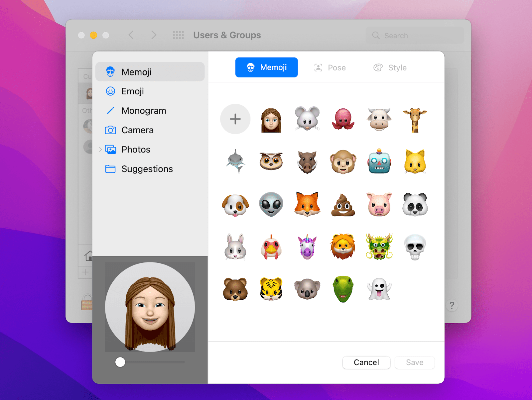Viewport: 532px width, 400px height.
Task: Click the Search field in Users & Groups
Action: [x=414, y=35]
